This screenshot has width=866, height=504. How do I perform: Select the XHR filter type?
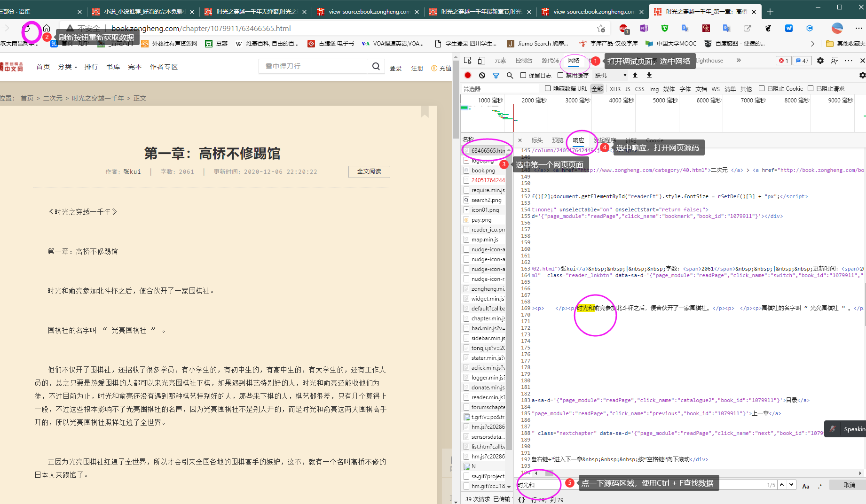[x=615, y=89]
